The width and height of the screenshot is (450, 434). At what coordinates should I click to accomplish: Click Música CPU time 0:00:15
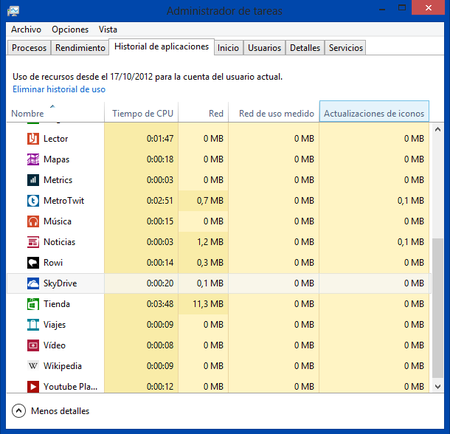pos(160,221)
